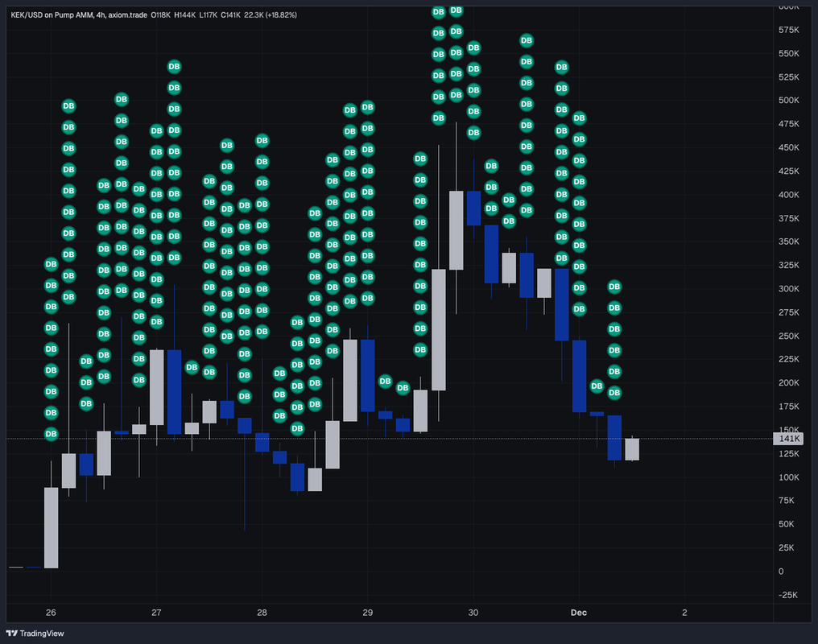Click the TradingView logo icon

11,634
